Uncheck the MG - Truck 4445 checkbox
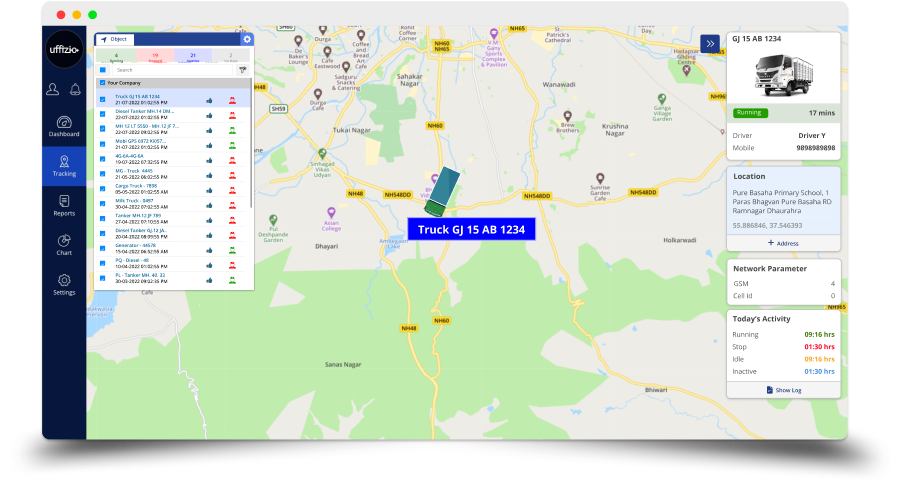Screen dimensions: 902x484 click(103, 174)
